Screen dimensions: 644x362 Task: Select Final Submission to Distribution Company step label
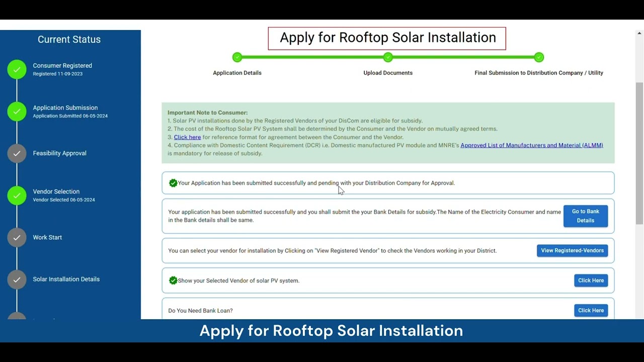pyautogui.click(x=539, y=73)
